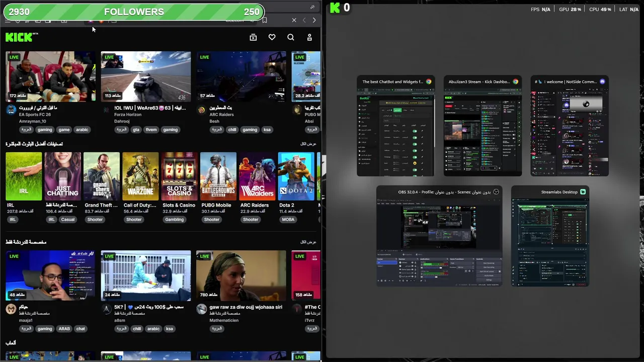
Task: Open the 'Dahrooj' channel name link
Action: click(x=122, y=122)
